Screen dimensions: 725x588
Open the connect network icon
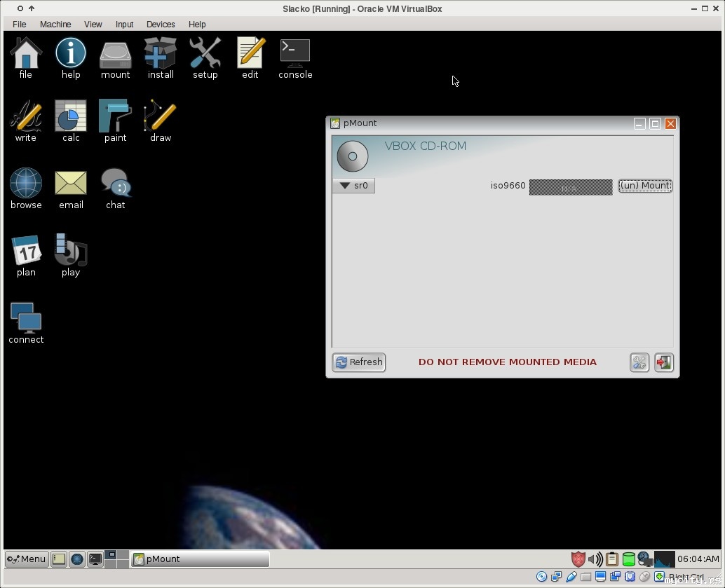26,323
